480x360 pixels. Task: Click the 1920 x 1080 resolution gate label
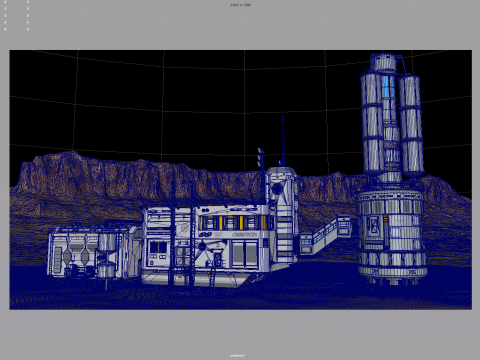(241, 5)
